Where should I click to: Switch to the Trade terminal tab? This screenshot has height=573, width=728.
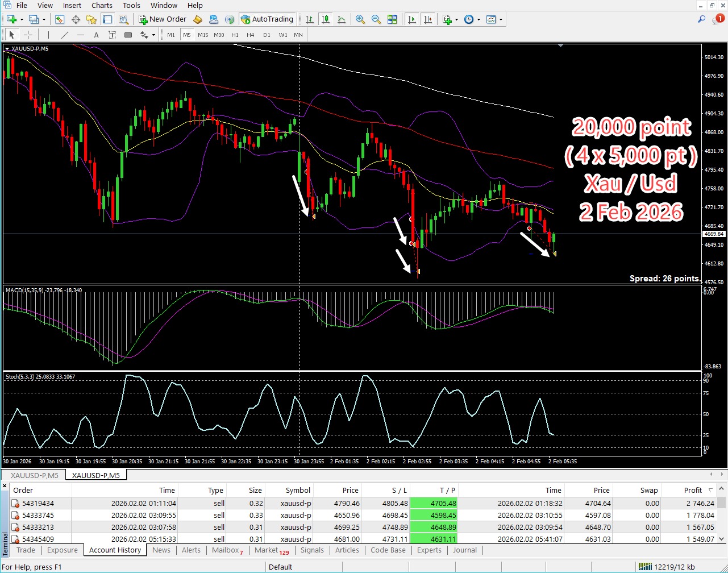pyautogui.click(x=26, y=550)
